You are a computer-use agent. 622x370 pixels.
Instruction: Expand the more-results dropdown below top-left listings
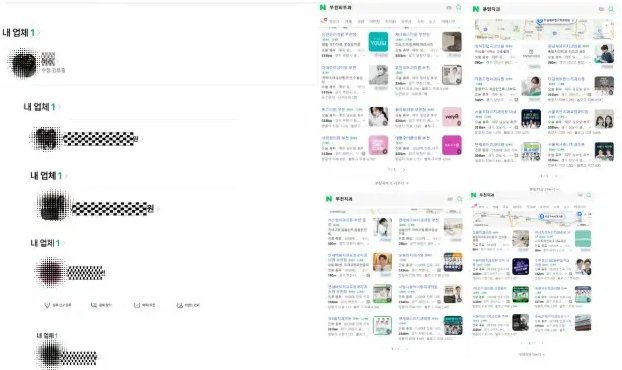391,183
